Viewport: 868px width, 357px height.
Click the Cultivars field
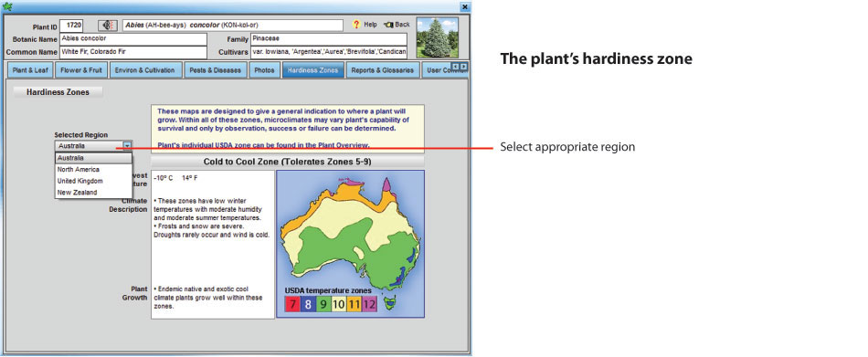click(329, 53)
